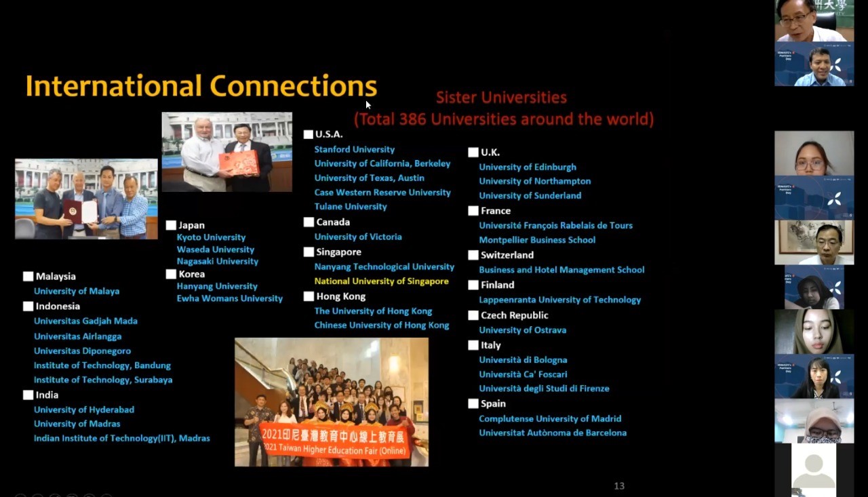Viewport: 868px width, 497px height.
Task: Click the white square beside Malaysia
Action: (28, 276)
